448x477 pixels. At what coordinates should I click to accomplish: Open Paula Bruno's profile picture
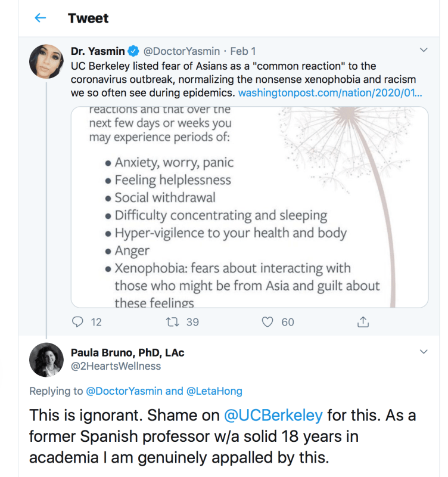pyautogui.click(x=46, y=360)
